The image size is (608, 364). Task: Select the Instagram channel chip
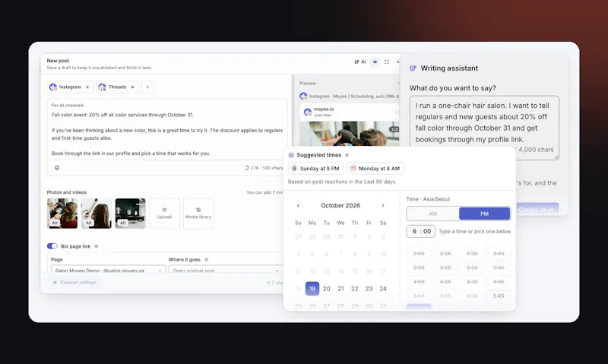coord(70,87)
